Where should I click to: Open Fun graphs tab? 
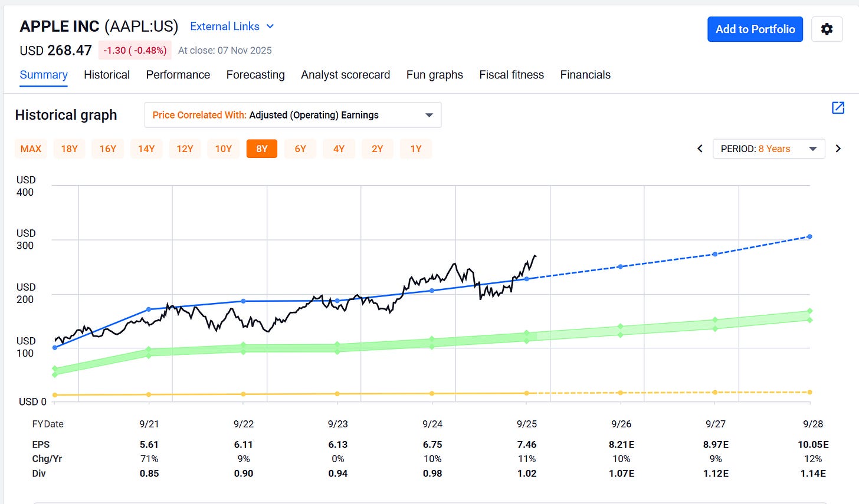tap(435, 75)
